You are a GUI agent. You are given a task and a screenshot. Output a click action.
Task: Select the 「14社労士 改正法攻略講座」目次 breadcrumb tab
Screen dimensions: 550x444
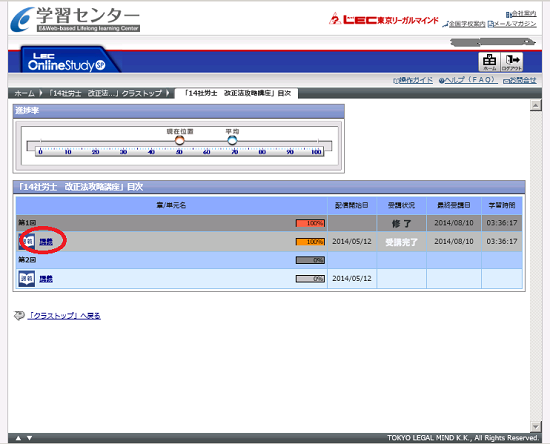pyautogui.click(x=237, y=93)
